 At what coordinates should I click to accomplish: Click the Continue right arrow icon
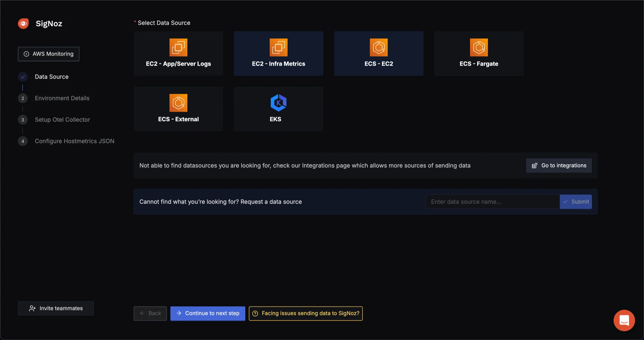tap(179, 313)
